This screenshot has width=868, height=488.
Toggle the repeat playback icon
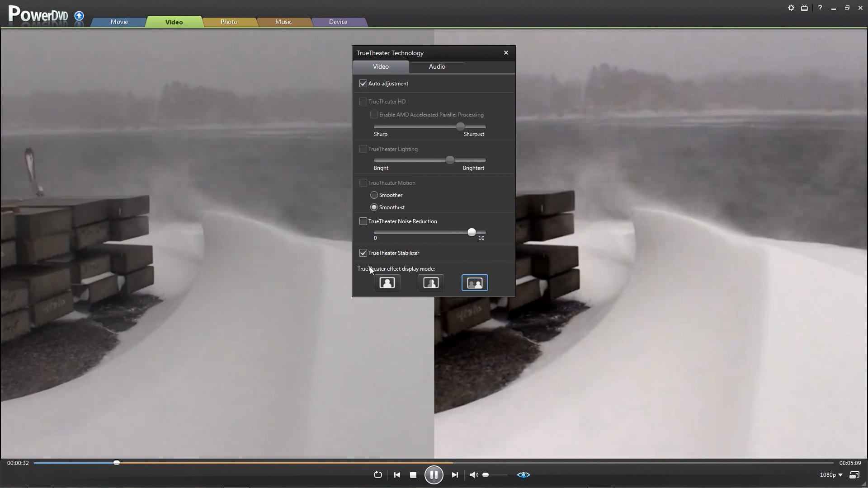click(378, 475)
